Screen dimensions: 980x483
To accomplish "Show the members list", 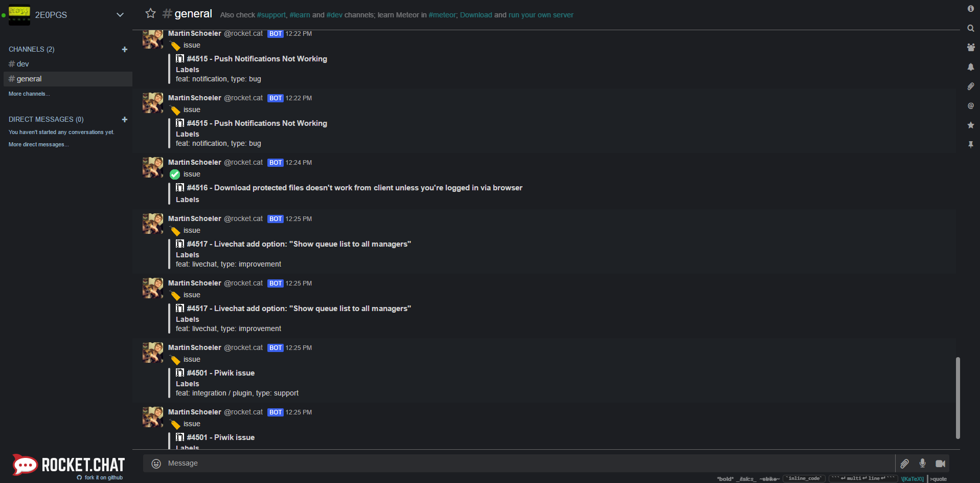I will [971, 48].
